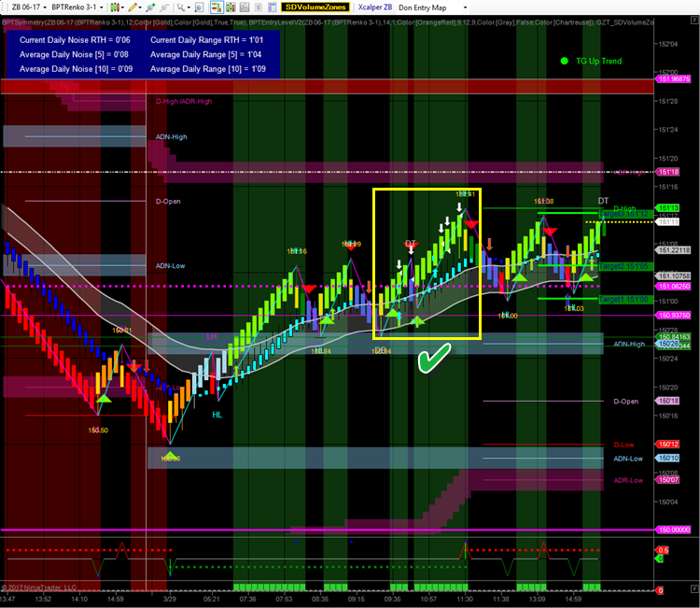Screen dimensions: 700x608
Task: Click the Current Daily Noise RTH text
Action: 75,40
